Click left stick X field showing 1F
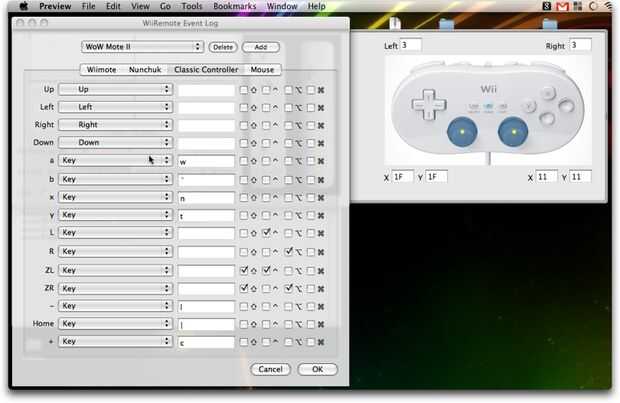The image size is (620, 403). 403,177
